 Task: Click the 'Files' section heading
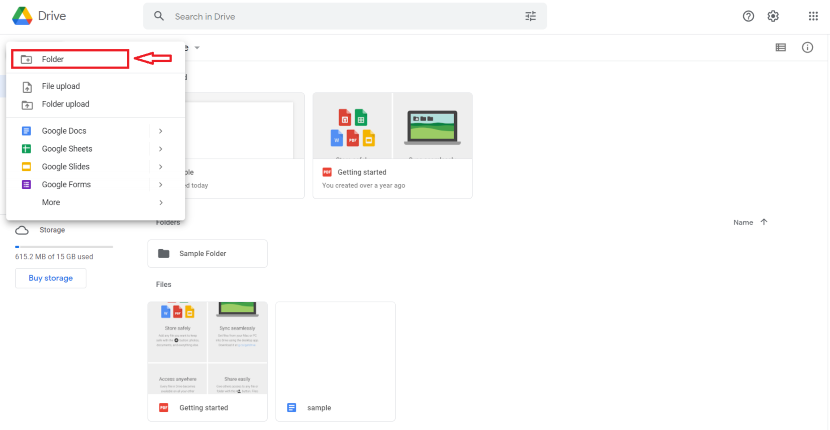(x=164, y=284)
